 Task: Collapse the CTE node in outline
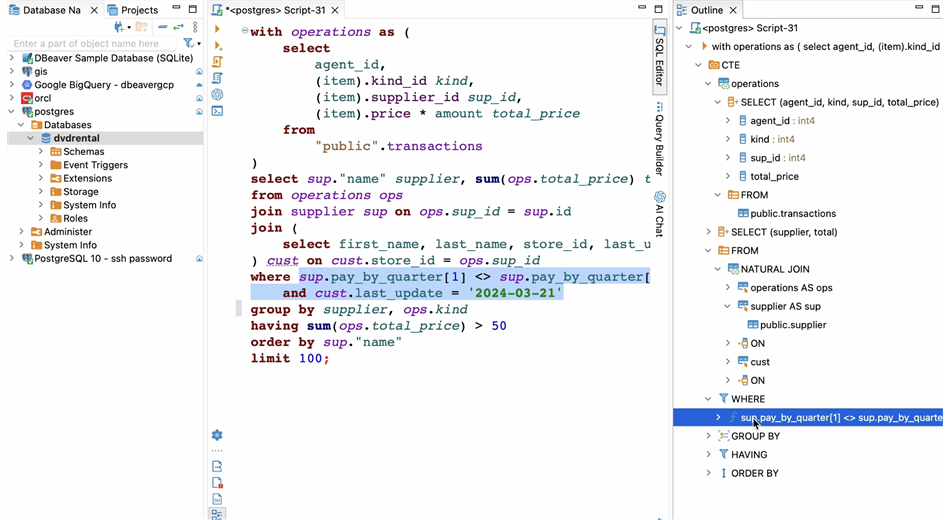click(699, 65)
